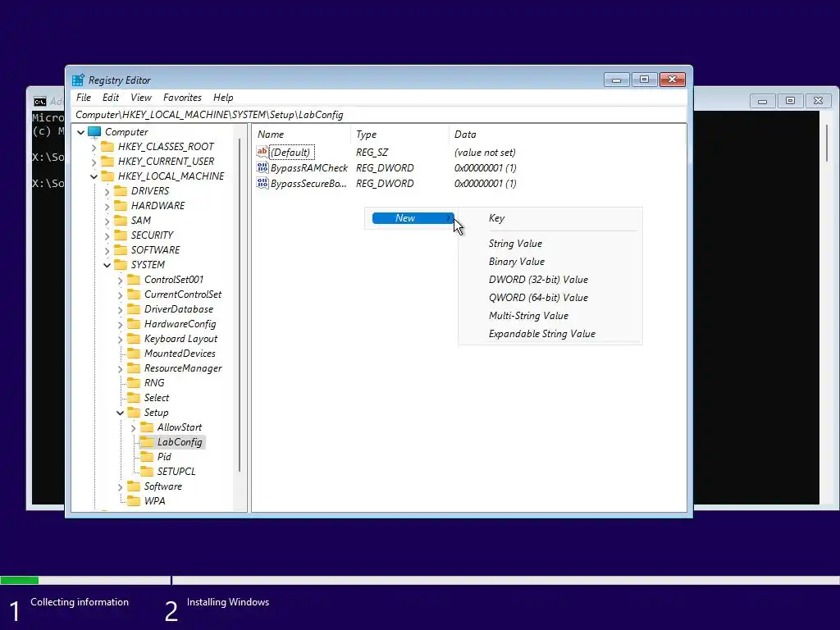
Task: Collapse the Setup key arrow
Action: click(120, 413)
